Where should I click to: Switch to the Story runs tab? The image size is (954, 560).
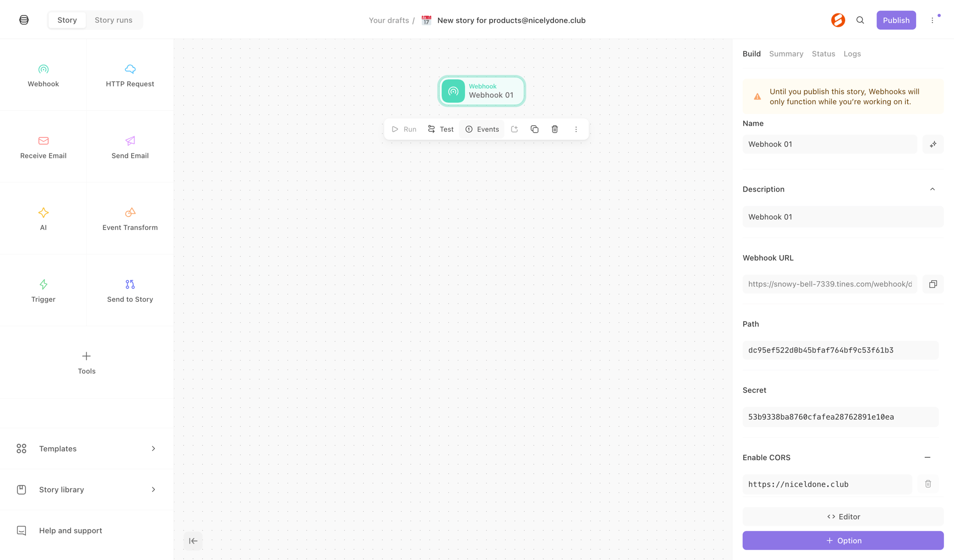point(113,20)
